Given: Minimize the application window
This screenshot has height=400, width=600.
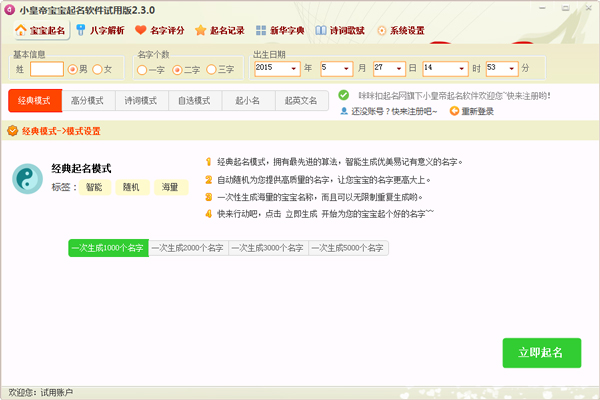Looking at the screenshot, I should pos(542,8).
